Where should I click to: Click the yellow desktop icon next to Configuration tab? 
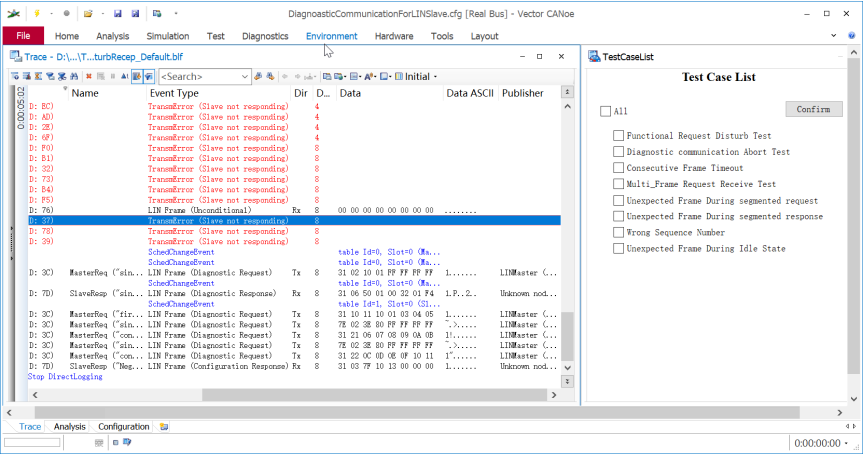tap(164, 426)
